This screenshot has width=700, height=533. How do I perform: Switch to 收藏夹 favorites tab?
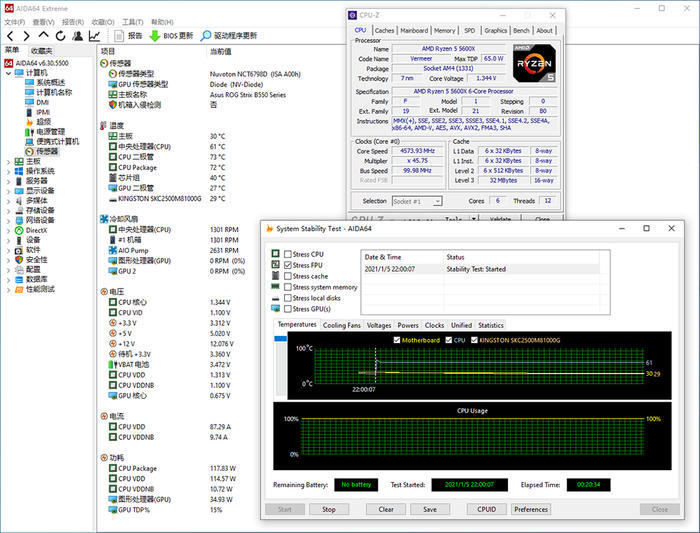coord(42,51)
